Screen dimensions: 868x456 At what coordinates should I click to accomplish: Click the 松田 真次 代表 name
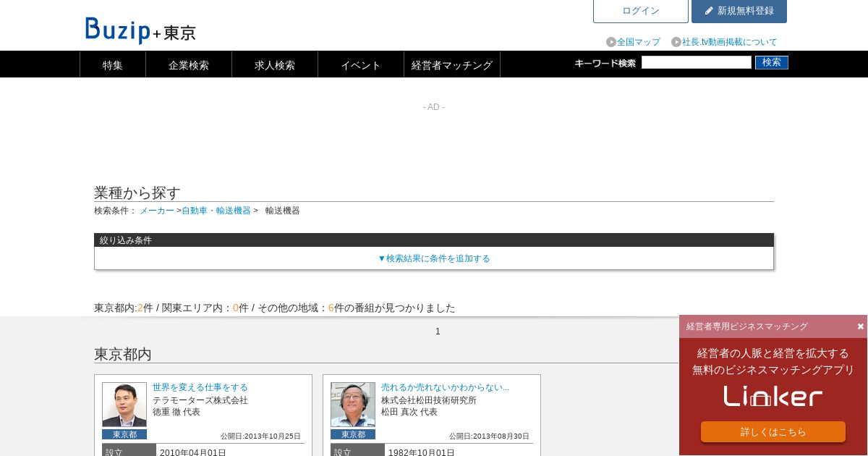click(409, 412)
